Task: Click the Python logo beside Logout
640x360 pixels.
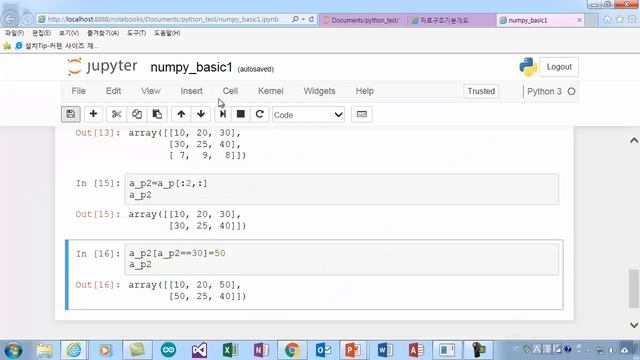Action: 528,67
